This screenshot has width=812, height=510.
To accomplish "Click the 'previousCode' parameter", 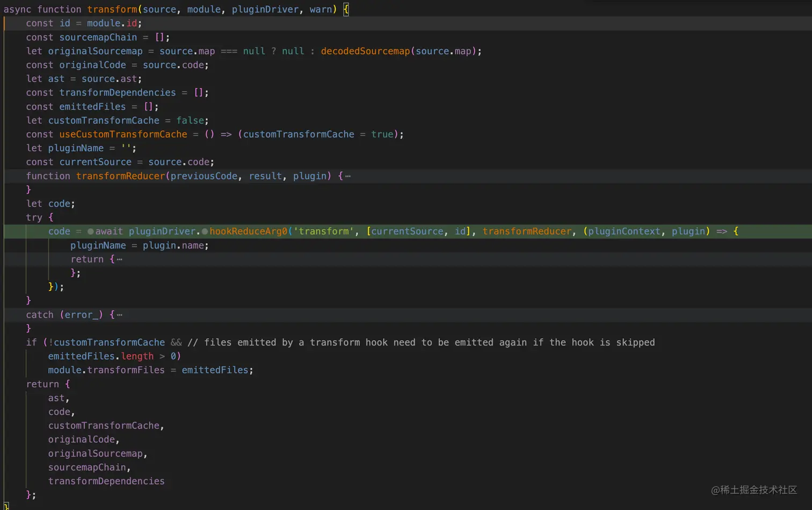I will pyautogui.click(x=204, y=176).
